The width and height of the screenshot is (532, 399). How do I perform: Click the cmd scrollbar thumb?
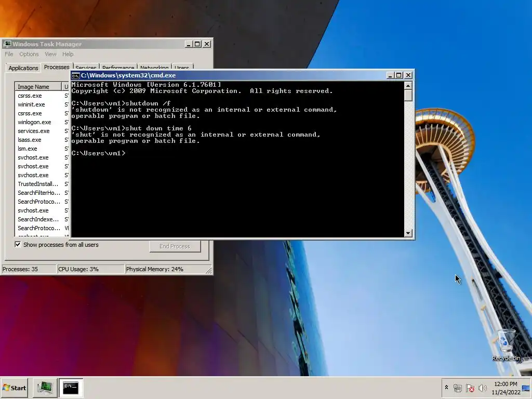[x=408, y=96]
